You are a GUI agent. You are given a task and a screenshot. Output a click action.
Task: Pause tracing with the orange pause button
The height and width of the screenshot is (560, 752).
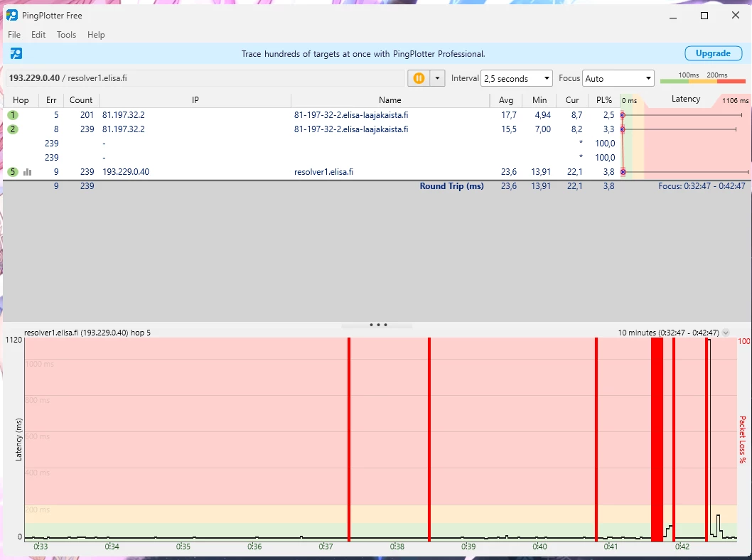coord(419,78)
